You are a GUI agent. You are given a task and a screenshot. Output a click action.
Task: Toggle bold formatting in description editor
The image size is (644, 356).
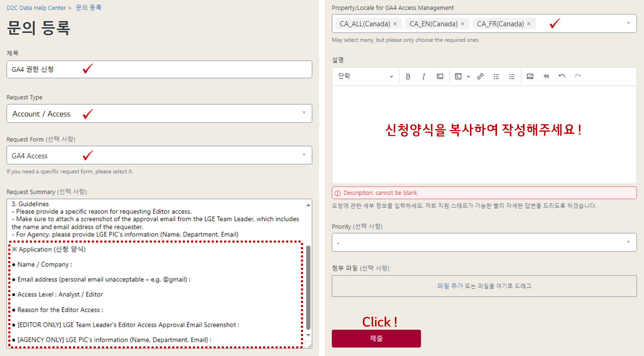408,77
